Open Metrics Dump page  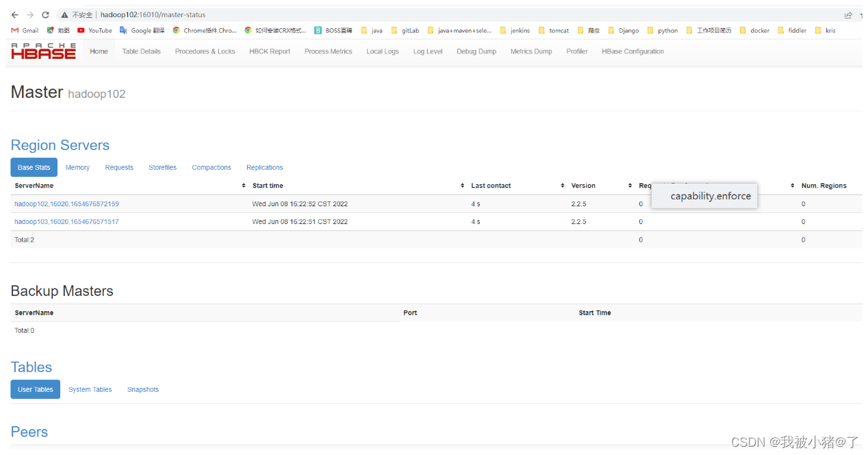(x=531, y=51)
